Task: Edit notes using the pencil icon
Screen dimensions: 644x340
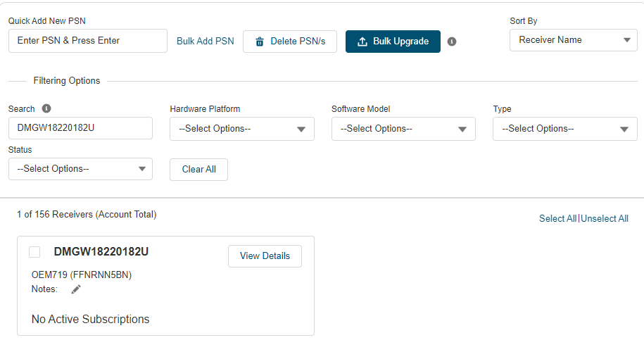Action: (x=76, y=289)
